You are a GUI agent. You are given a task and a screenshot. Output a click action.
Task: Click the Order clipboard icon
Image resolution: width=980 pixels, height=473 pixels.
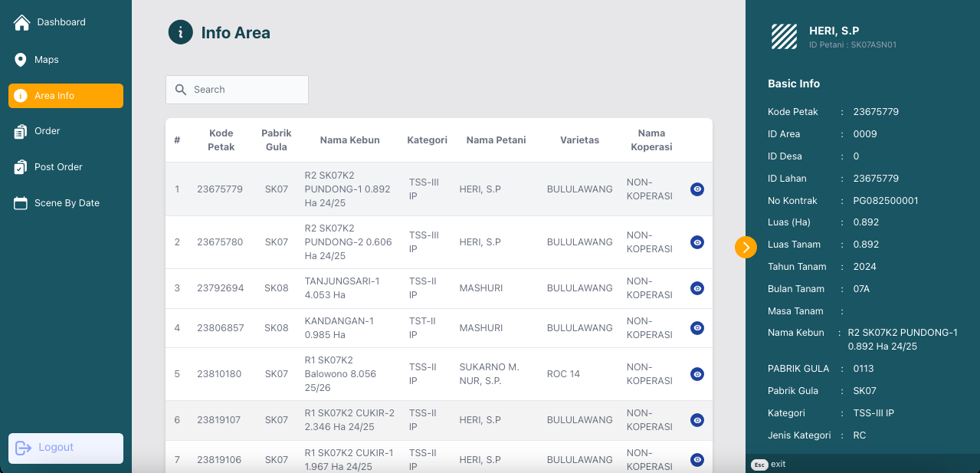coord(21,132)
